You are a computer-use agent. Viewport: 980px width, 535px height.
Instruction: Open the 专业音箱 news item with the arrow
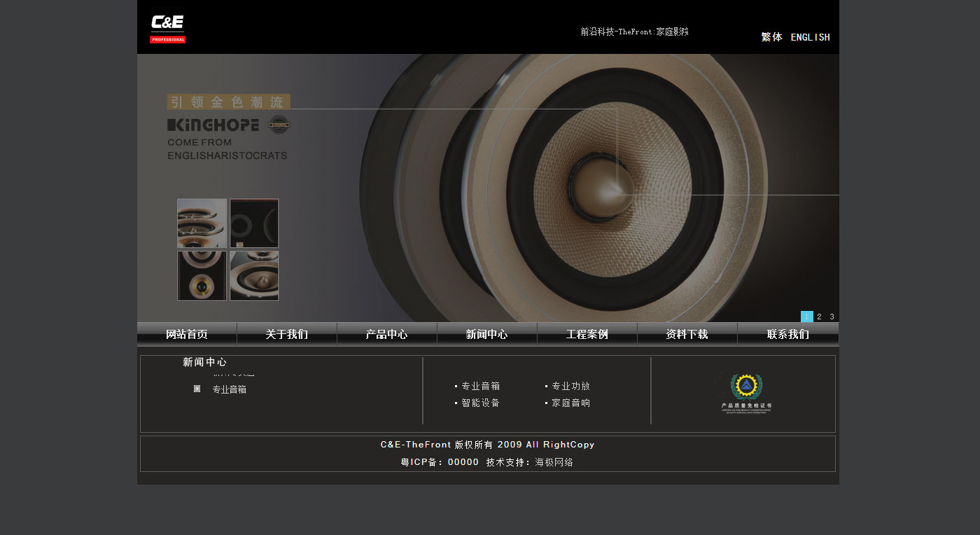click(230, 389)
